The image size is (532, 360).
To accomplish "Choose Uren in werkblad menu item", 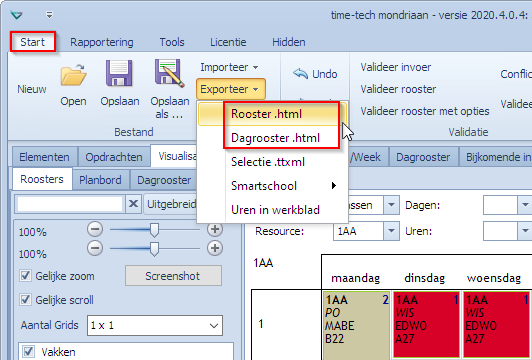I will point(272,210).
